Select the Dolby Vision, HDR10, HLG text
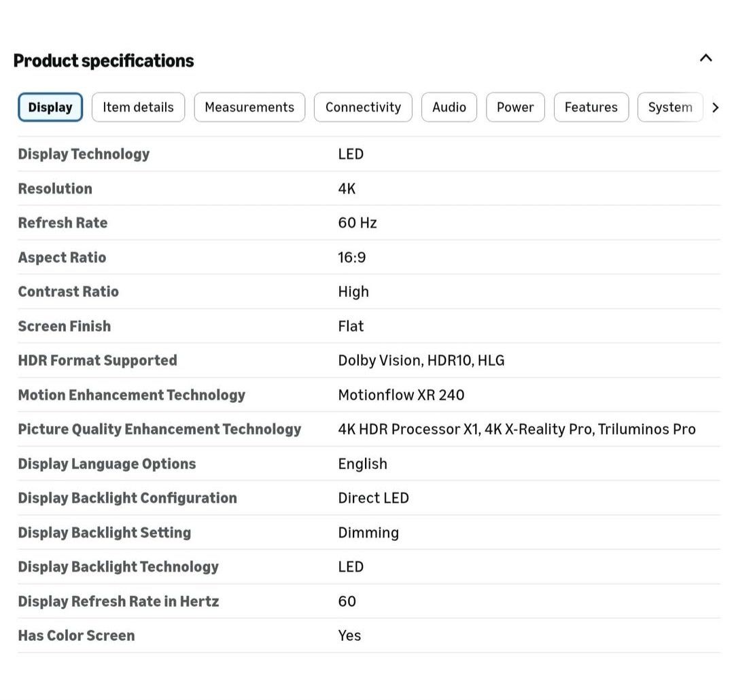The height and width of the screenshot is (700, 734). [421, 361]
